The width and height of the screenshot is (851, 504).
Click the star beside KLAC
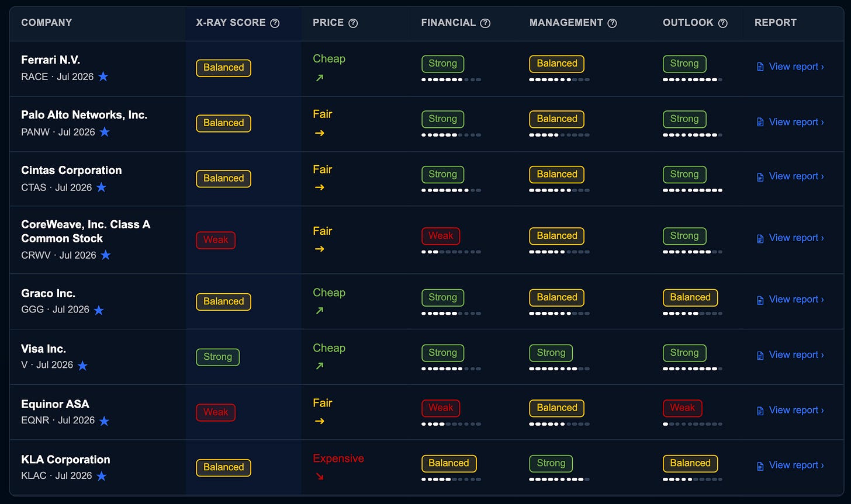[102, 477]
